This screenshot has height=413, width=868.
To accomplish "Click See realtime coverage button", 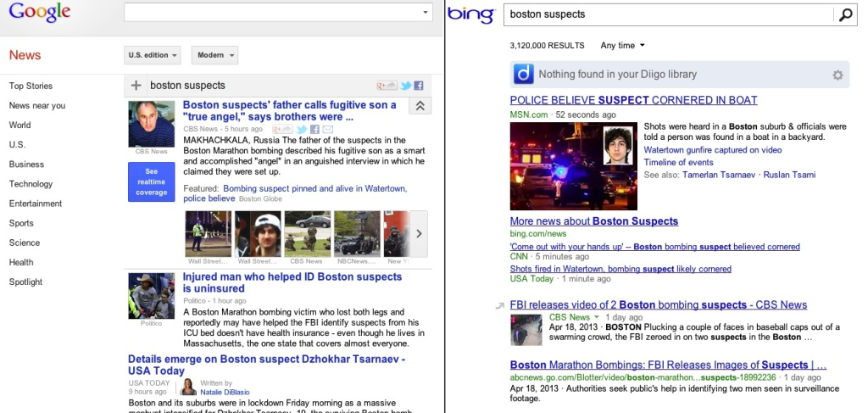I will click(151, 181).
